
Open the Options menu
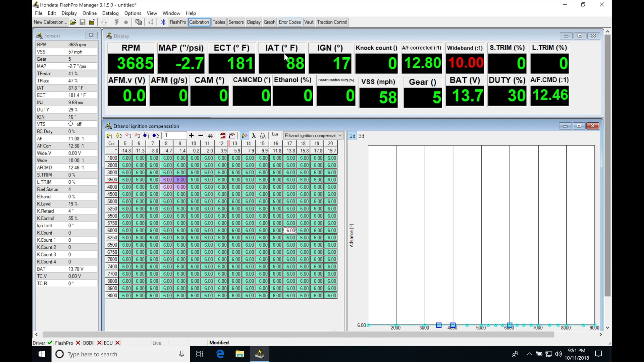132,13
